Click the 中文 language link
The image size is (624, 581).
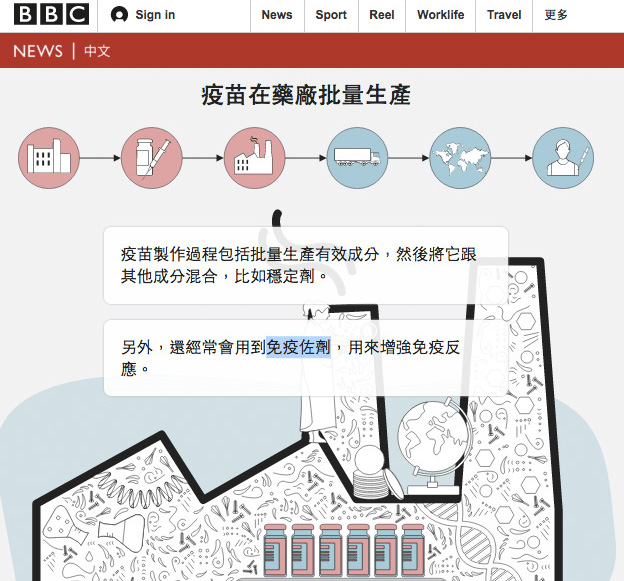pos(97,51)
